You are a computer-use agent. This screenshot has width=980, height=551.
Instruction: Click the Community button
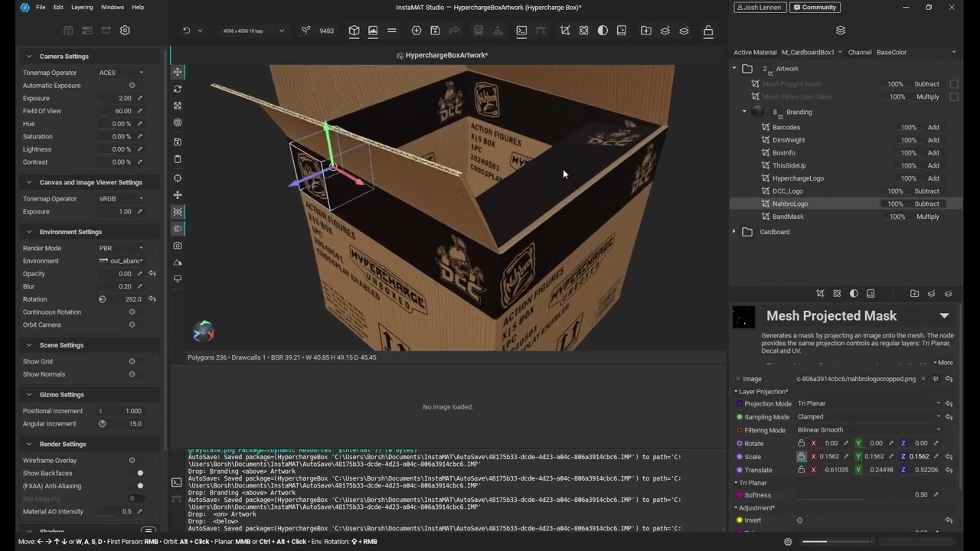click(815, 7)
